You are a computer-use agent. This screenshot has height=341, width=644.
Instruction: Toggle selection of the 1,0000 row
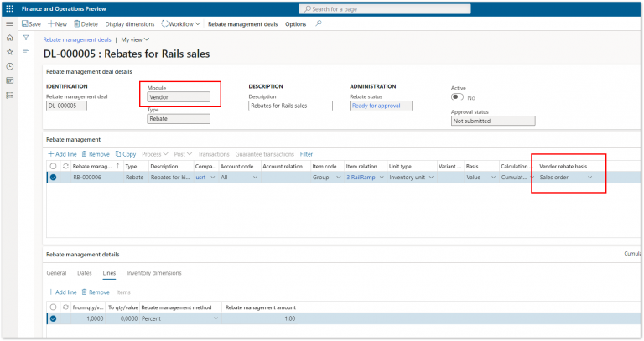pyautogui.click(x=53, y=318)
